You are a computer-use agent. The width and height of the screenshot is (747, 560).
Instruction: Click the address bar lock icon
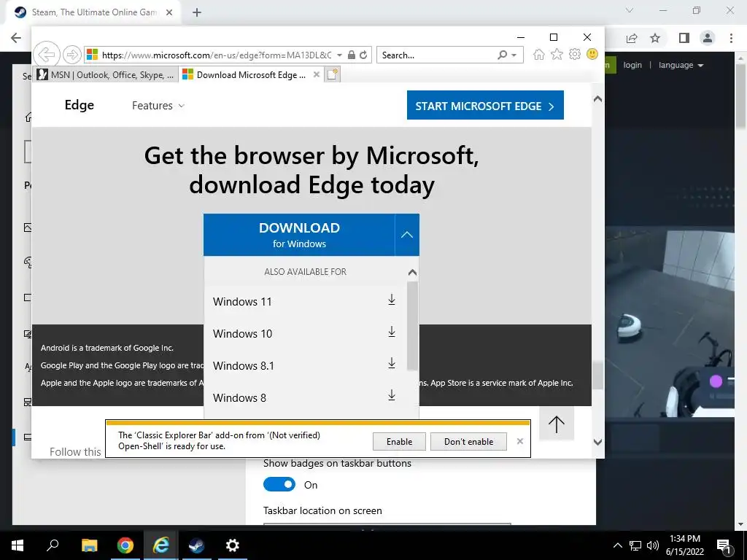point(352,55)
